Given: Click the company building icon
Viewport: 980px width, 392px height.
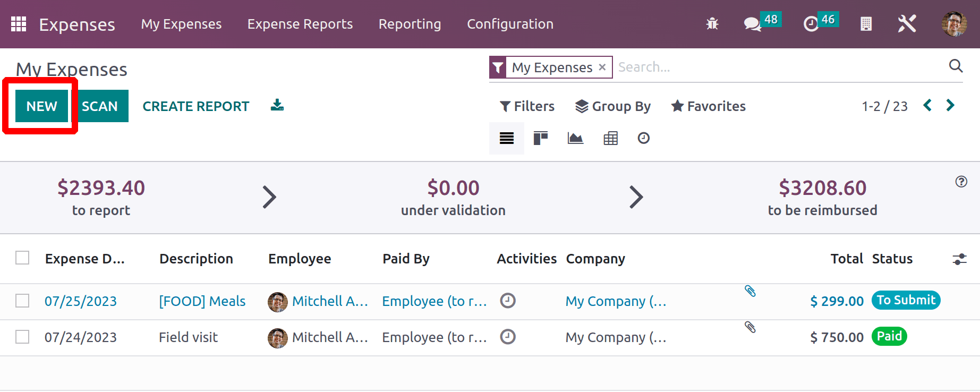Looking at the screenshot, I should [x=866, y=24].
